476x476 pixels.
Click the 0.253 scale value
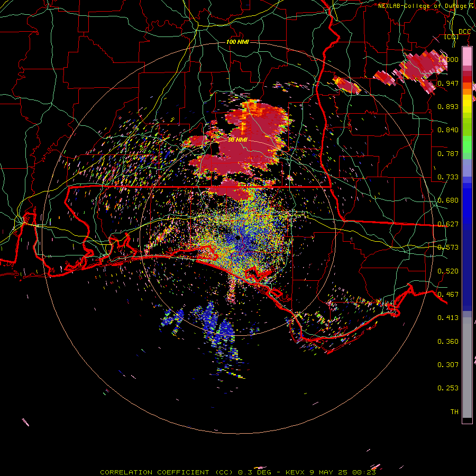pos(448,388)
